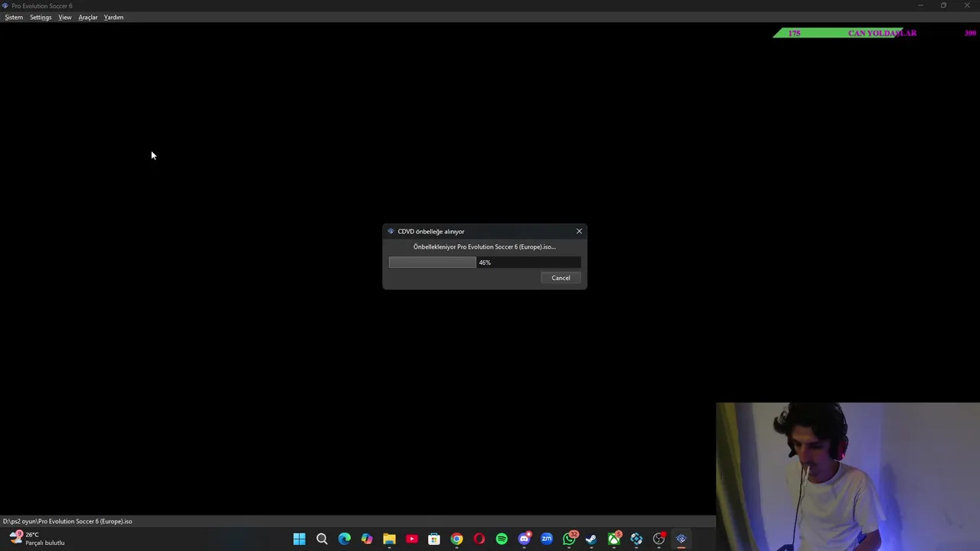This screenshot has width=980, height=551.
Task: Open Copilot from the taskbar
Action: 367,539
